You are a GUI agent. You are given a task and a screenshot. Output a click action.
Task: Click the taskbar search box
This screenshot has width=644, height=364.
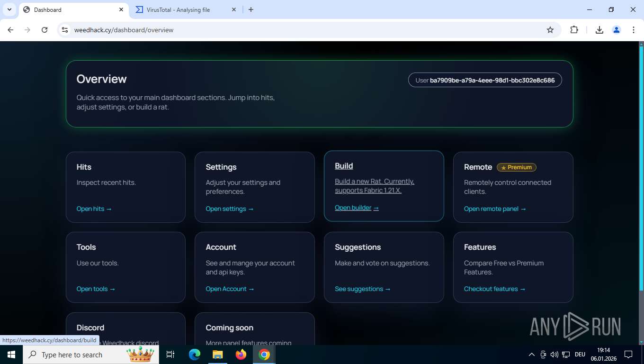[90, 355]
